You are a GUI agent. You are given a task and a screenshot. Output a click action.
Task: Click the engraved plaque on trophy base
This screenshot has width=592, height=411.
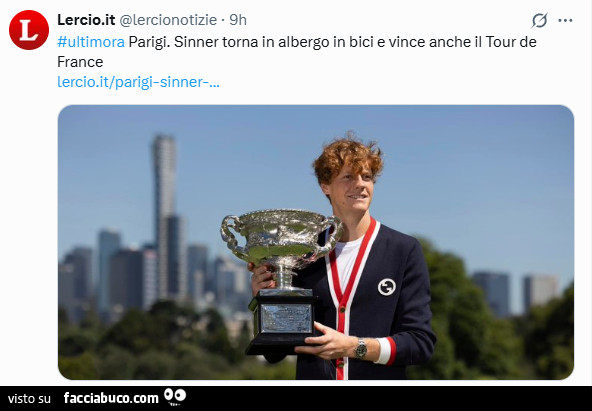coord(287,318)
